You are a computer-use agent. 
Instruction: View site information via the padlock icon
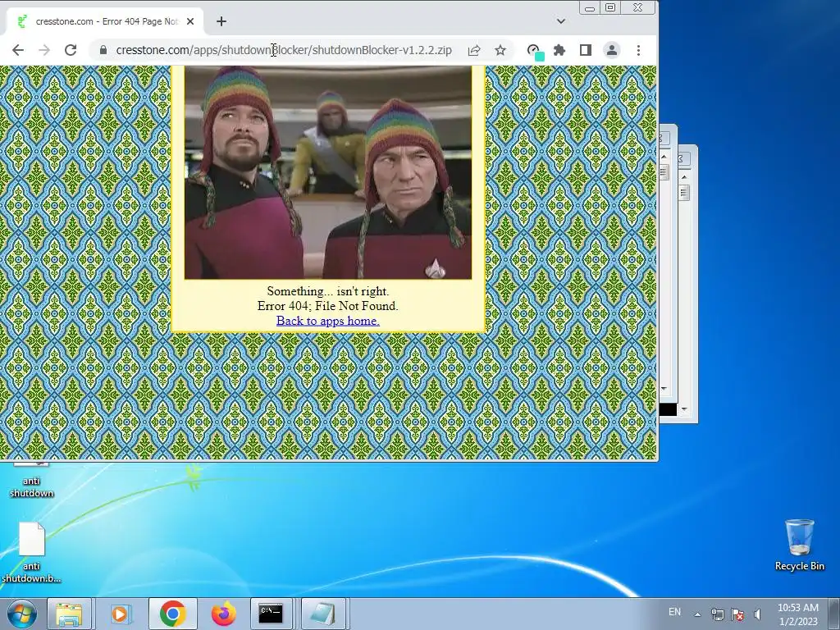point(103,50)
